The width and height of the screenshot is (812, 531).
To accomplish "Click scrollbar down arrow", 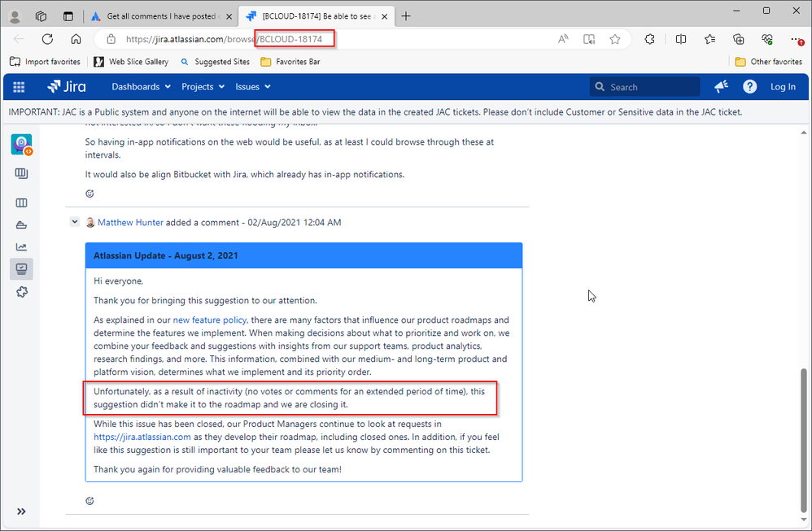I will pos(804,520).
